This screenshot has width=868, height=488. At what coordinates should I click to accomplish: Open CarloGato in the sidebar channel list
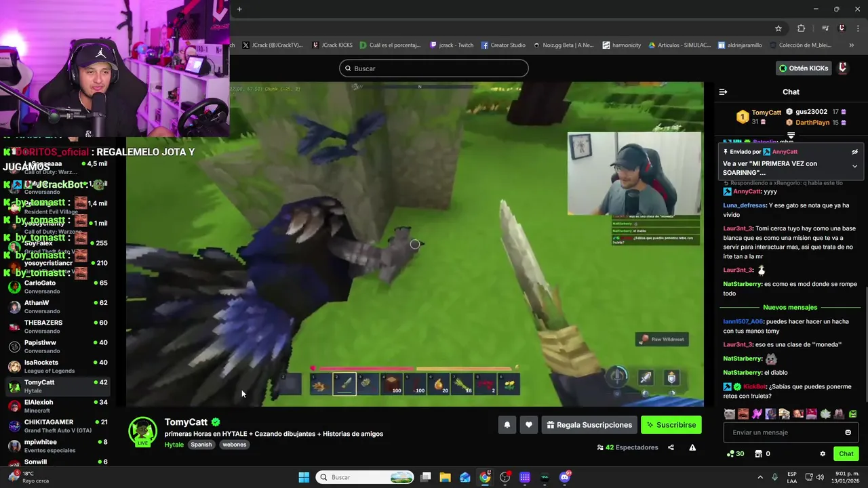pos(58,287)
